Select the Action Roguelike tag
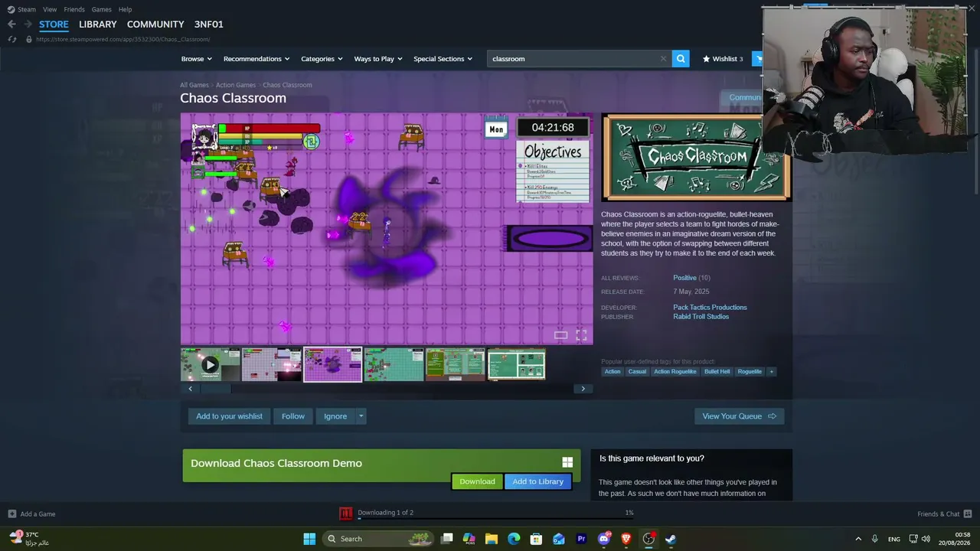980x551 pixels. pyautogui.click(x=675, y=372)
